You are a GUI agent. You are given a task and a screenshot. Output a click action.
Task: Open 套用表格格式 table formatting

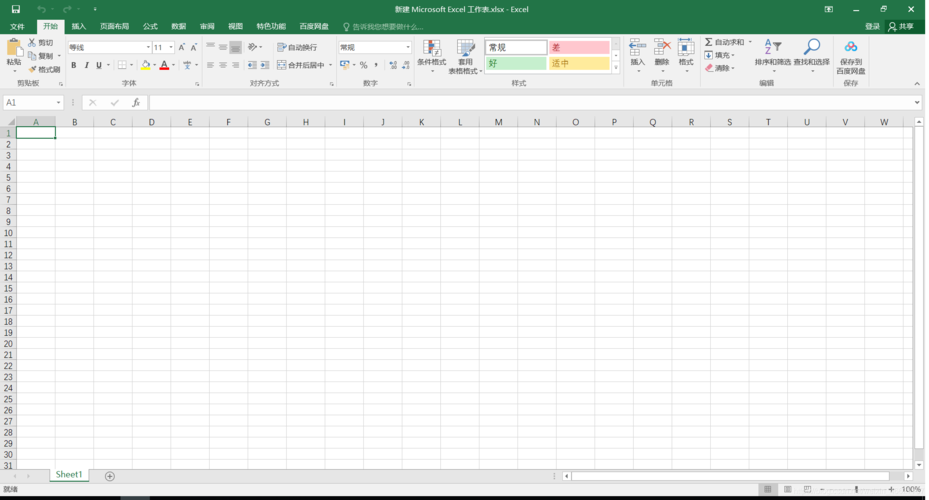click(465, 56)
